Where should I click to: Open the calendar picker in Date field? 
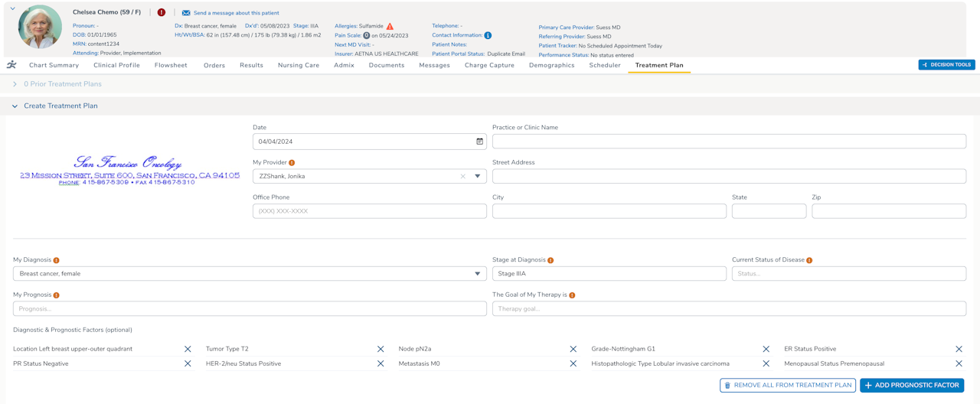(480, 142)
